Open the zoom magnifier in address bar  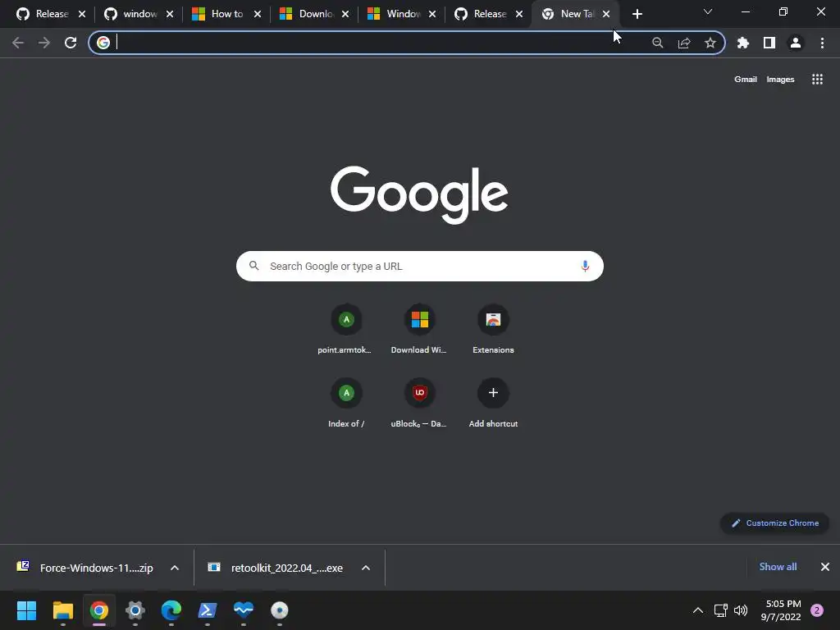pos(657,43)
